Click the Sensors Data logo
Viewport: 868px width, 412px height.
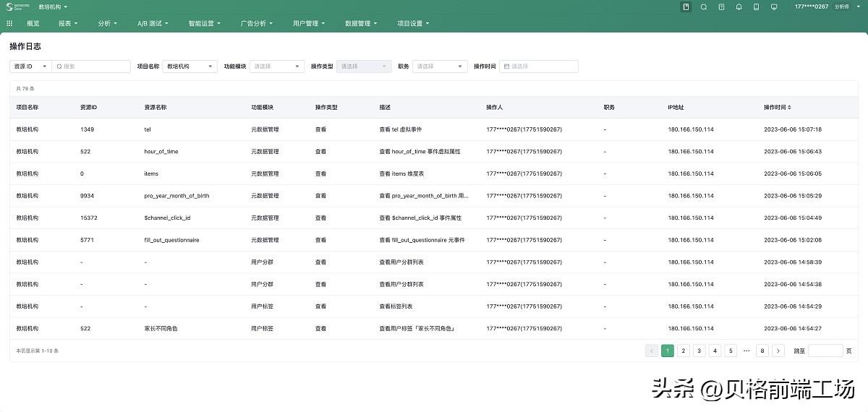(x=19, y=7)
